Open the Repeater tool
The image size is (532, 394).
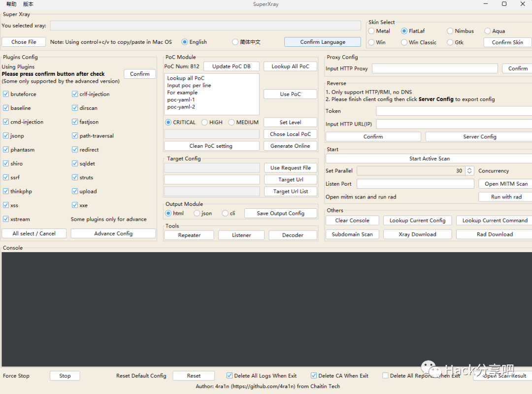[189, 235]
